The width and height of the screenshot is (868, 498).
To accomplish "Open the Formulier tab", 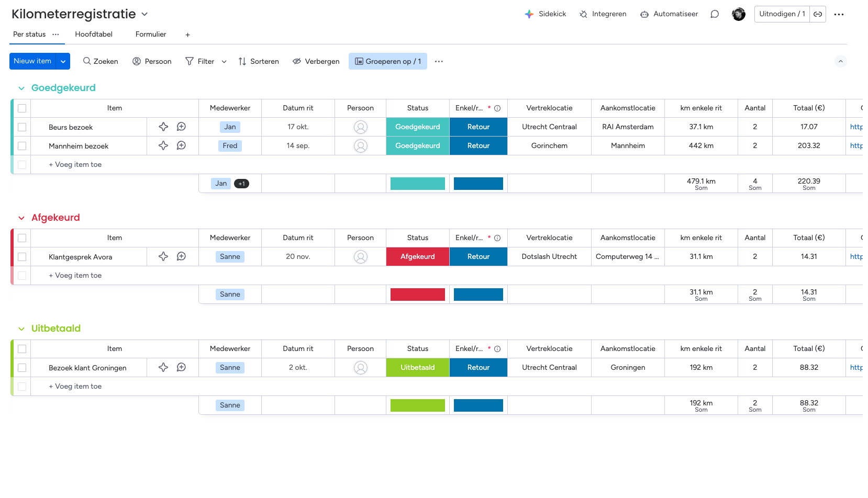I will (x=151, y=35).
